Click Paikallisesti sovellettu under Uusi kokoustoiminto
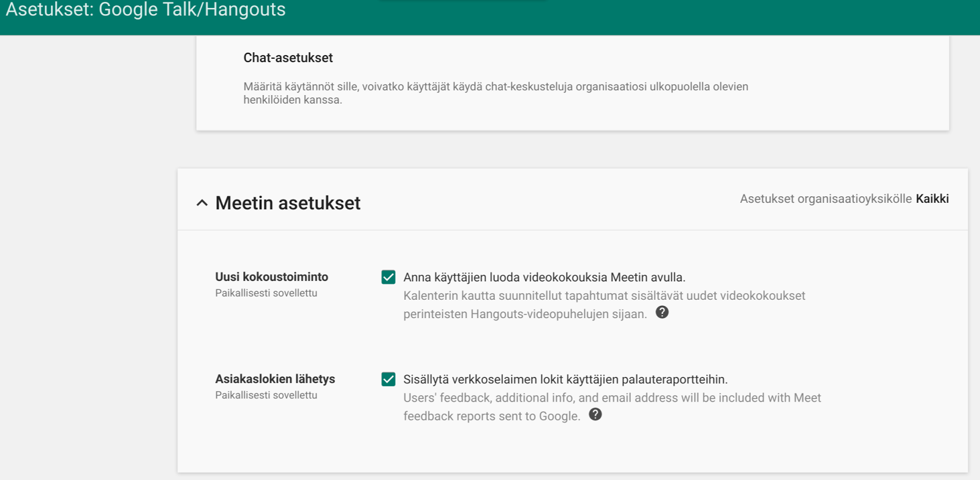Screen dimensions: 980x480 click(266, 293)
